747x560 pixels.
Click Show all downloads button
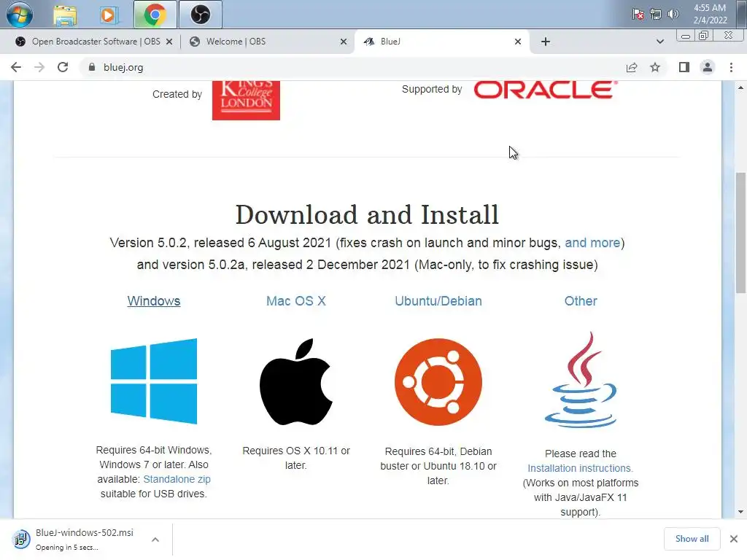coord(692,539)
